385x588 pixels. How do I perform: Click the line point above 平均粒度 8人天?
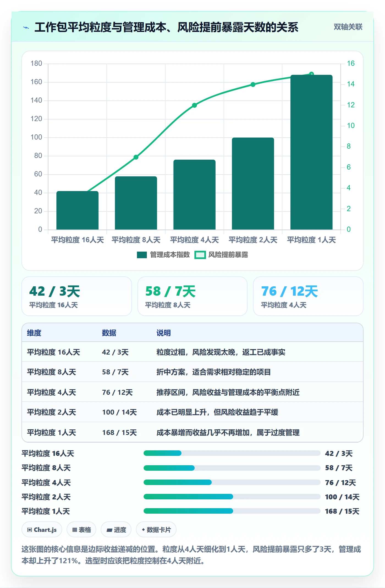[136, 157]
